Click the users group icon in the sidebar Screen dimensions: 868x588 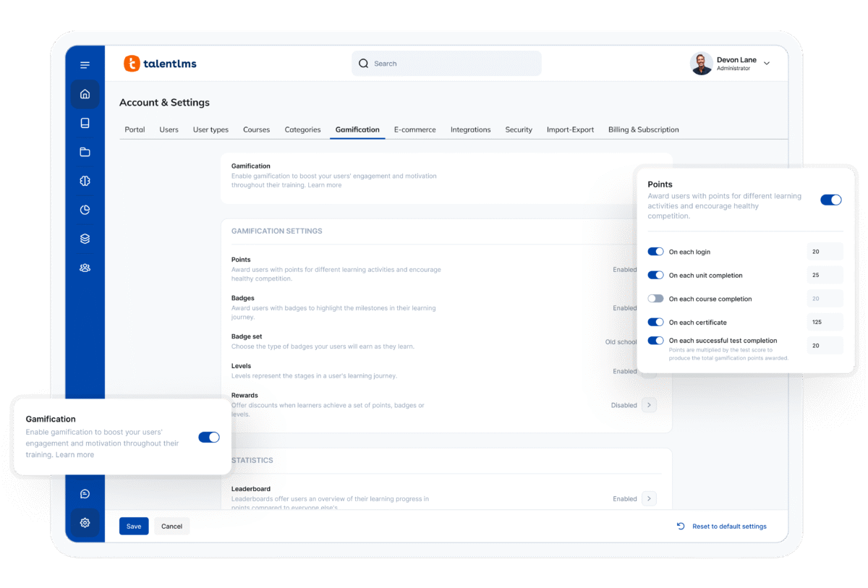coord(85,268)
